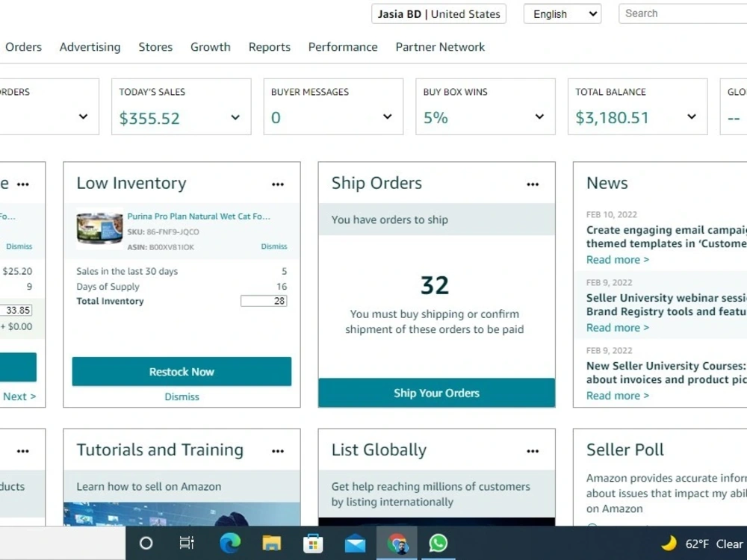This screenshot has height=560, width=747.
Task: Read more about New Seller University Courses
Action: pyautogui.click(x=618, y=396)
